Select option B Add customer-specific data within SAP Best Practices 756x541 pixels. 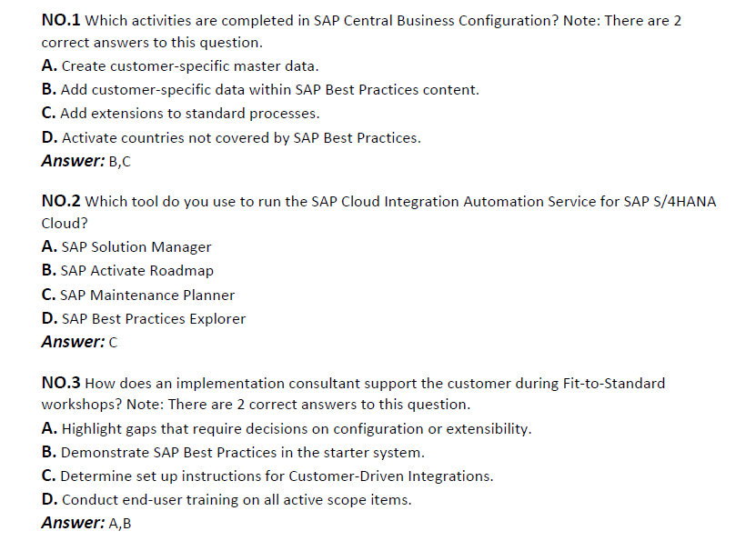[260, 90]
